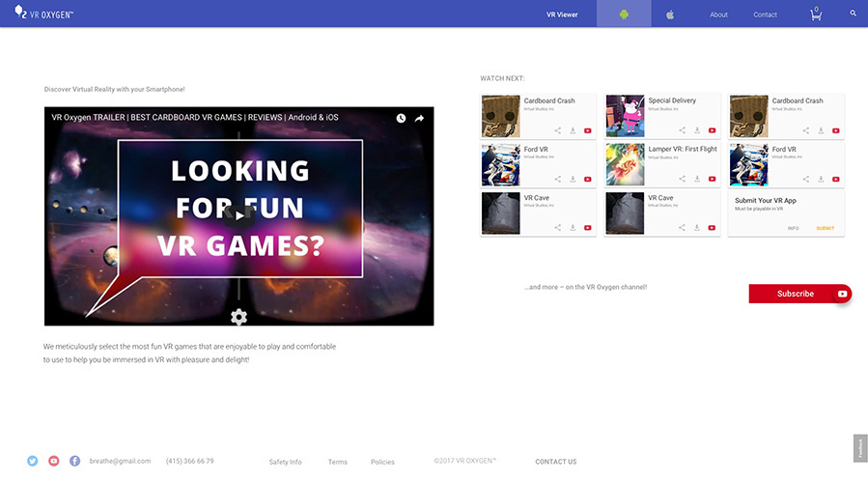Click the Special Delivery thumbnail image

(x=625, y=116)
